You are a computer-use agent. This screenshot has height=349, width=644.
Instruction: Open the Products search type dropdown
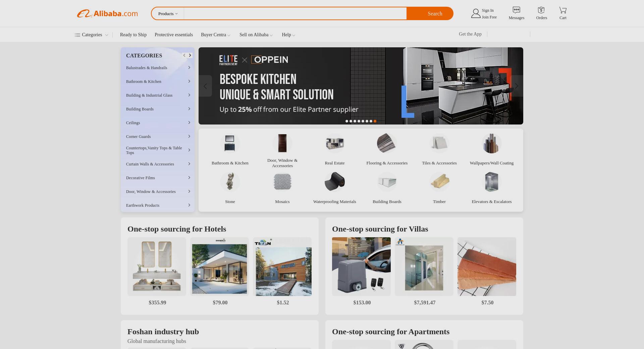pyautogui.click(x=168, y=14)
